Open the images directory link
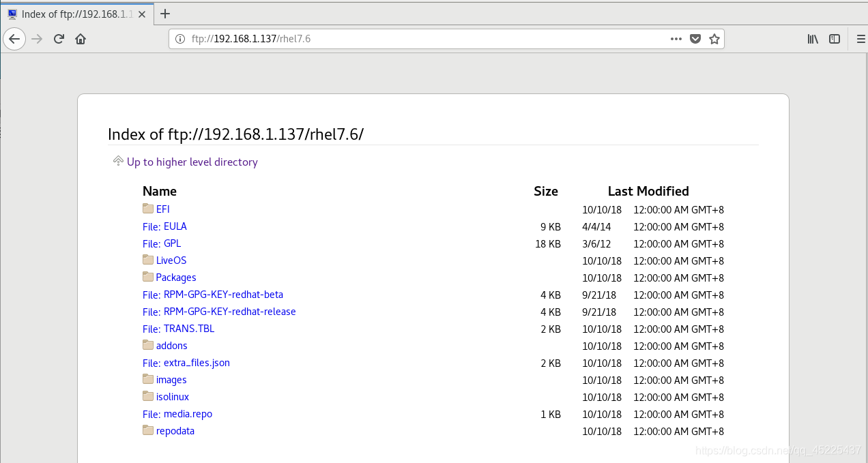This screenshot has height=463, width=868. coord(171,380)
